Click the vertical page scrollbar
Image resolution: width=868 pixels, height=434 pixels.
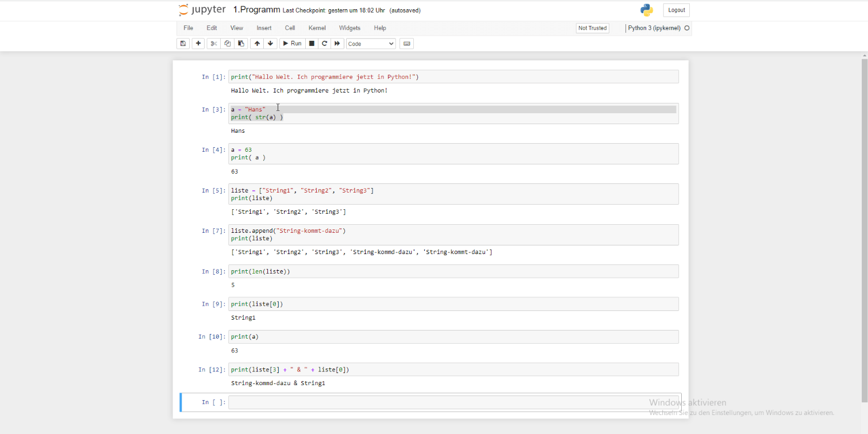point(864,230)
